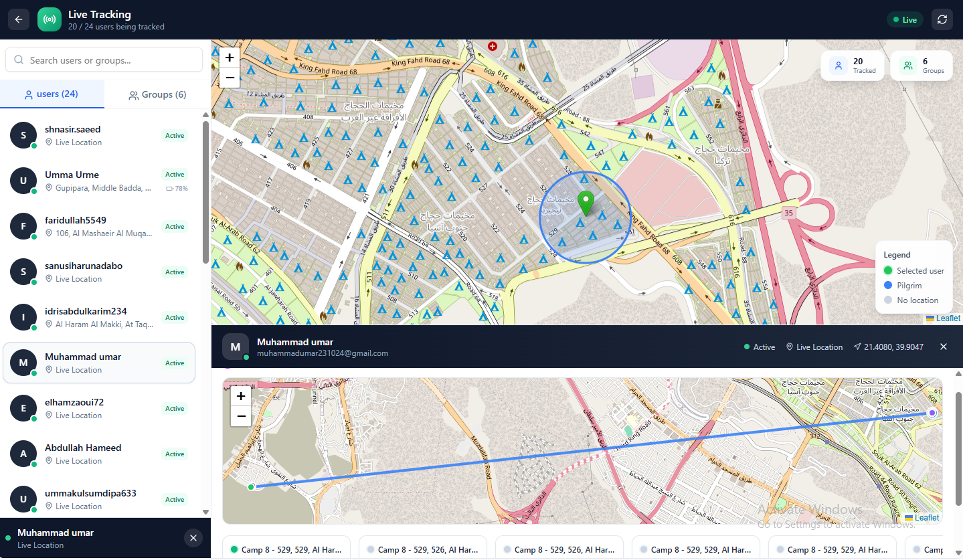Click the 20 Tracked stat card
Screen dimensions: 963x560
pyautogui.click(x=852, y=66)
